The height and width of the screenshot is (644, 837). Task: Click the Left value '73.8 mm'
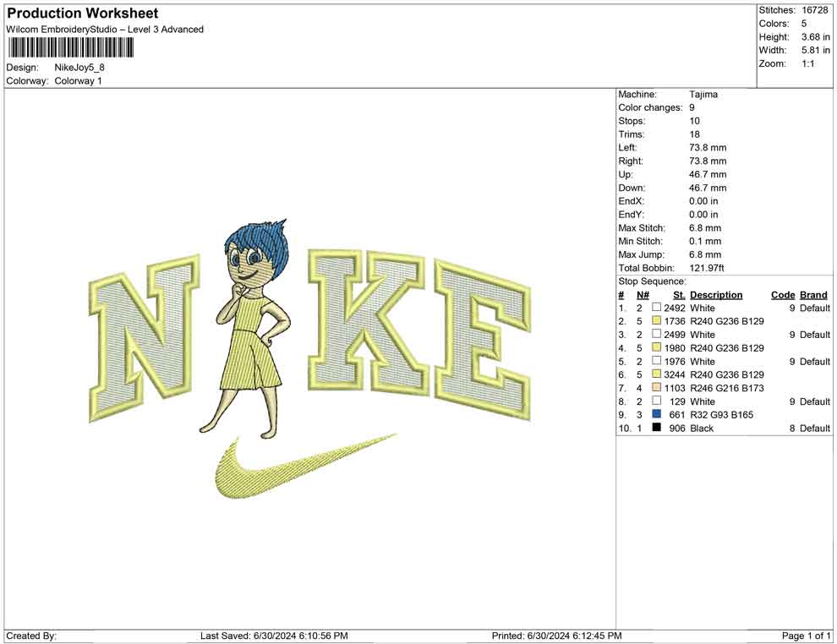[708, 148]
